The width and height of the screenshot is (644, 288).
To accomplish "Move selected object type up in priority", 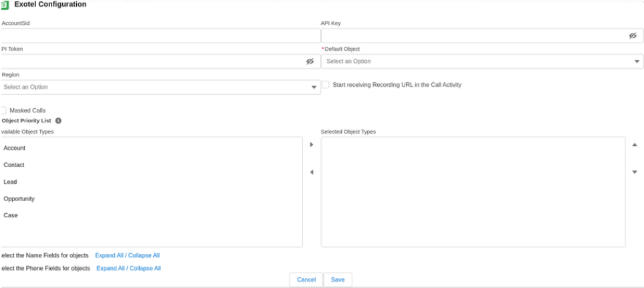I will click(x=635, y=144).
